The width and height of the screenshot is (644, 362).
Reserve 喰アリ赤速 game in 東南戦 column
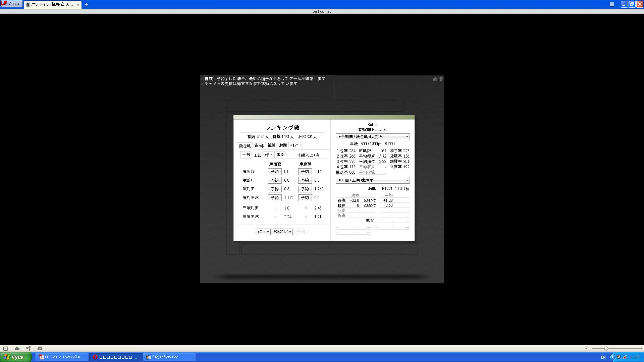(305, 198)
